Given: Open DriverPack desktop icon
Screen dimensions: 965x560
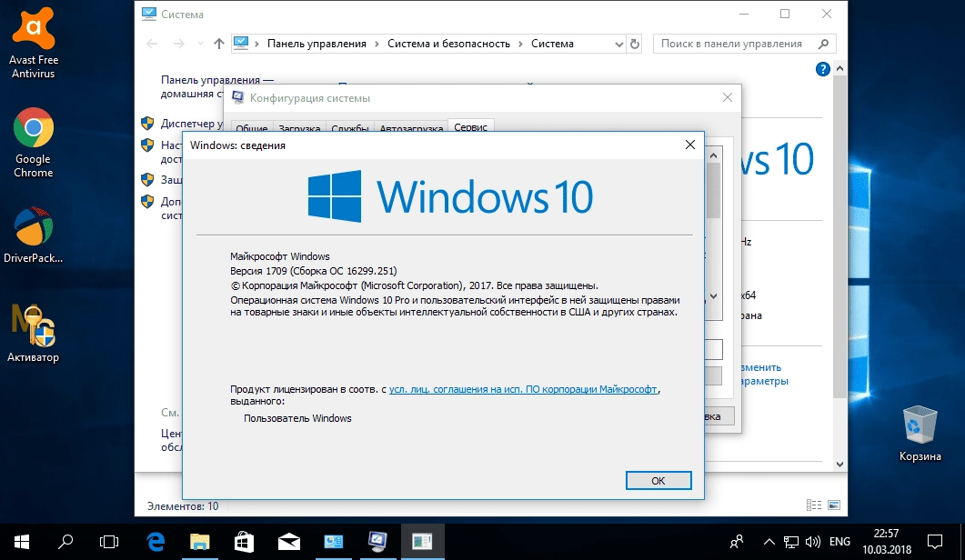Looking at the screenshot, I should pos(34,235).
